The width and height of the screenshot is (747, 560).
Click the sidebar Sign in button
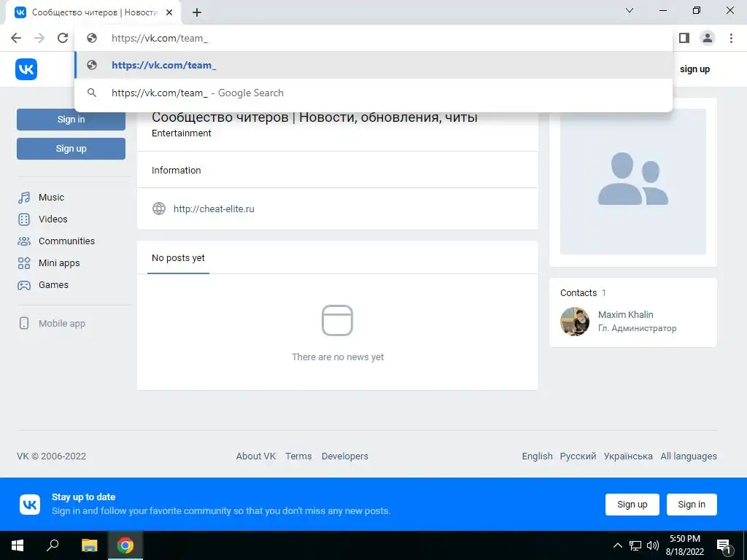click(x=71, y=120)
